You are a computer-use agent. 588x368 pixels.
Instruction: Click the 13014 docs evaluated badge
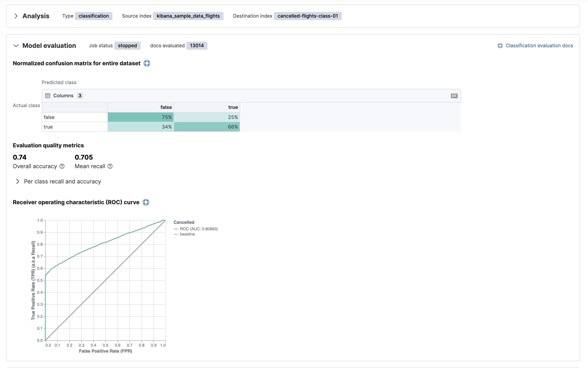197,45
